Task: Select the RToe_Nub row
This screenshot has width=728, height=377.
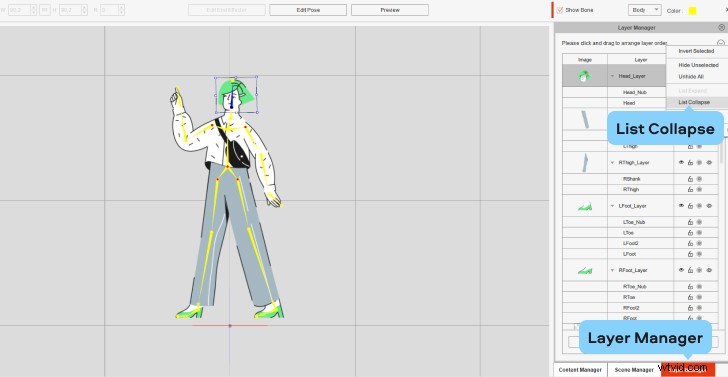Action: click(x=635, y=286)
